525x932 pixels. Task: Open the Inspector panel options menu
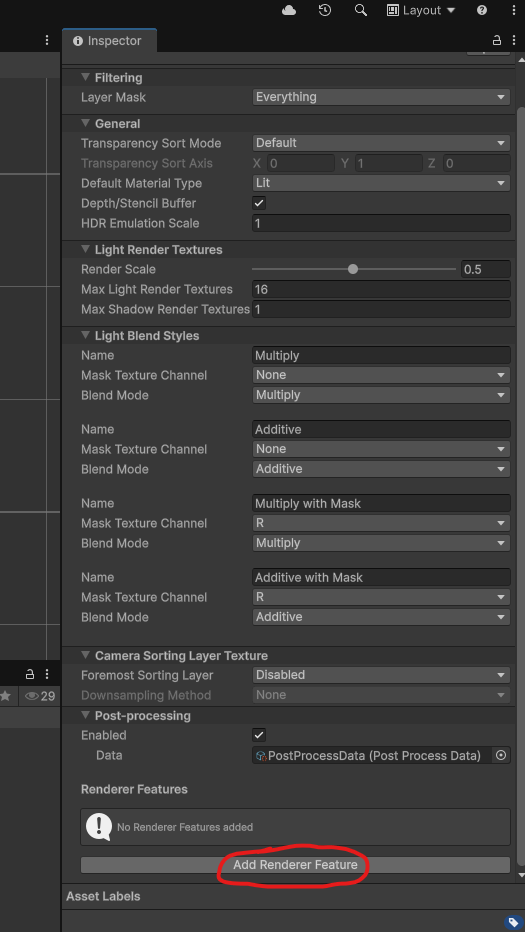click(x=514, y=40)
